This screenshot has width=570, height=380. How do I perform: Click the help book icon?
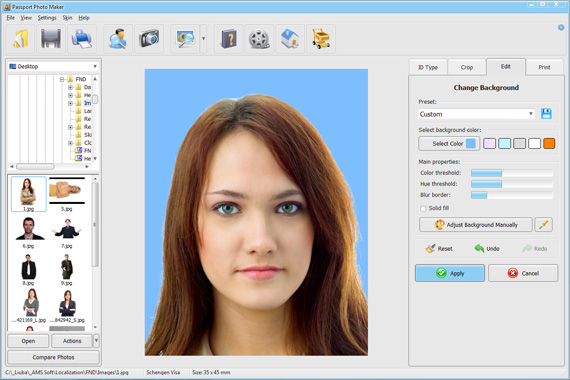coord(228,39)
